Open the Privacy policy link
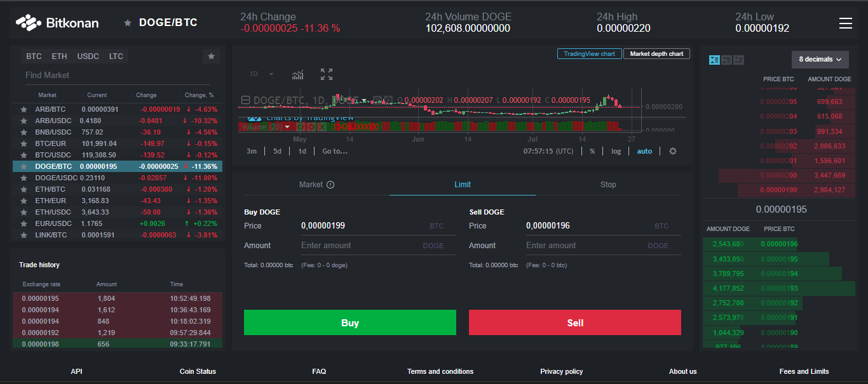 click(562, 371)
